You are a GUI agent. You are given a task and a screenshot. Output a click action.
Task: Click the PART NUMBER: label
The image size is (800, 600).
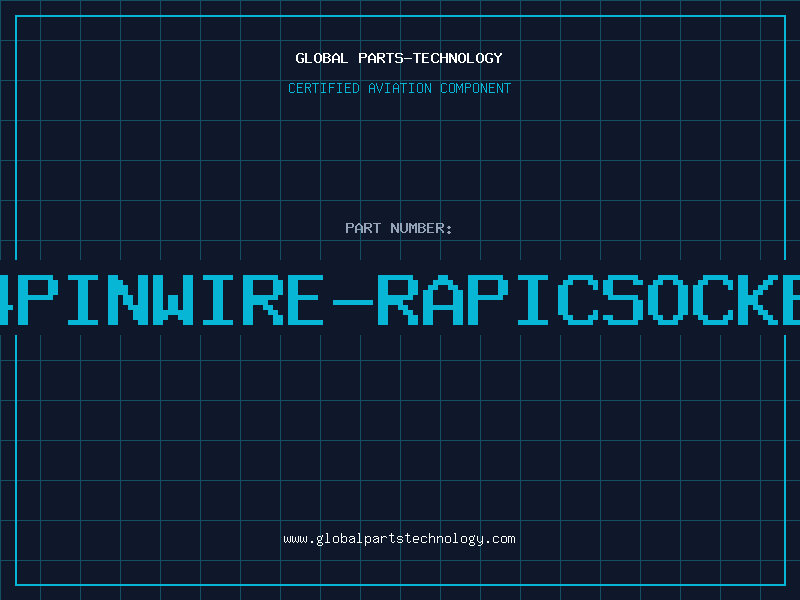click(x=399, y=228)
